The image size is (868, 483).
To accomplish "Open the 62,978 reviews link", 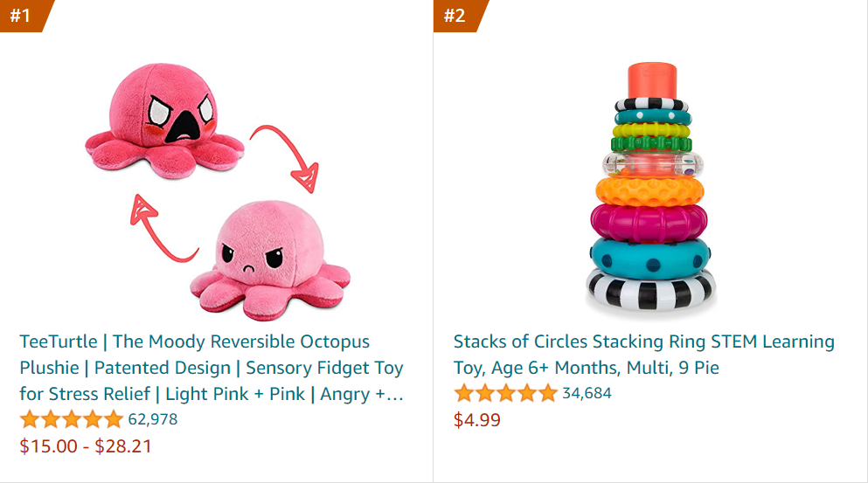I will 153,419.
